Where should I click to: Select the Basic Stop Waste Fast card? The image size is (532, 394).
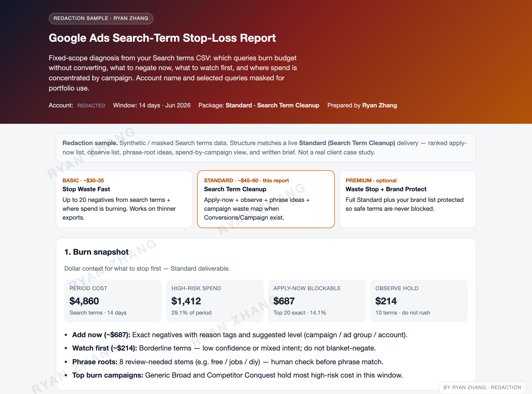click(x=124, y=199)
